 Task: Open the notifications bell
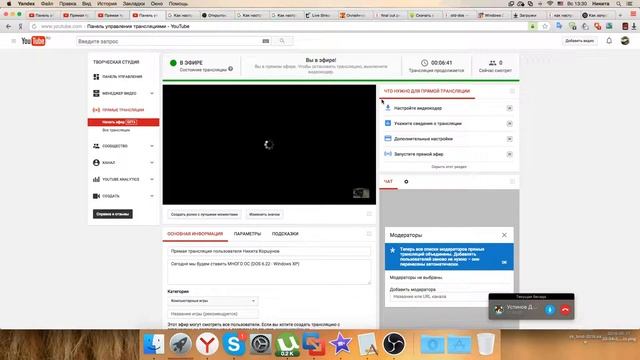[609, 41]
